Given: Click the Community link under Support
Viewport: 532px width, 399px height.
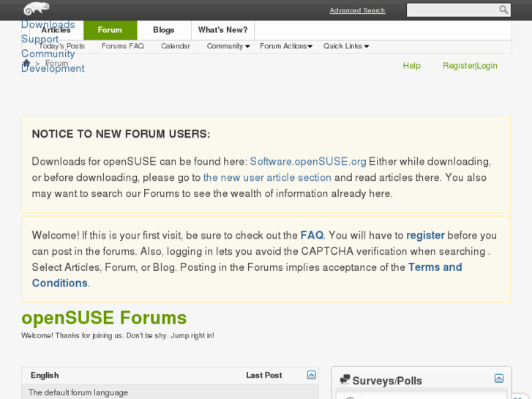Looking at the screenshot, I should tap(48, 53).
